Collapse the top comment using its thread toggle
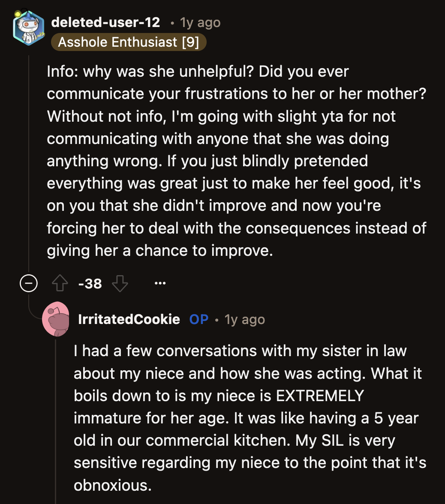Viewport: 445px width, 504px height. click(28, 283)
